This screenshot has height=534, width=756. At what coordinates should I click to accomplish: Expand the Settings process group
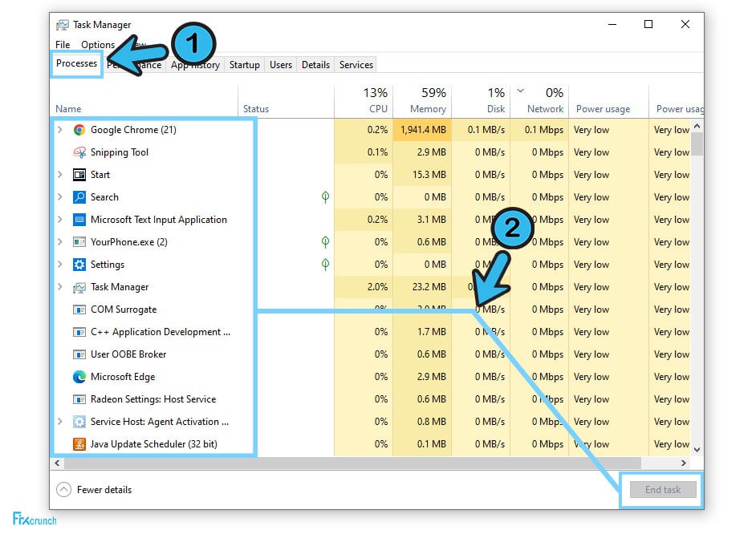coord(59,265)
